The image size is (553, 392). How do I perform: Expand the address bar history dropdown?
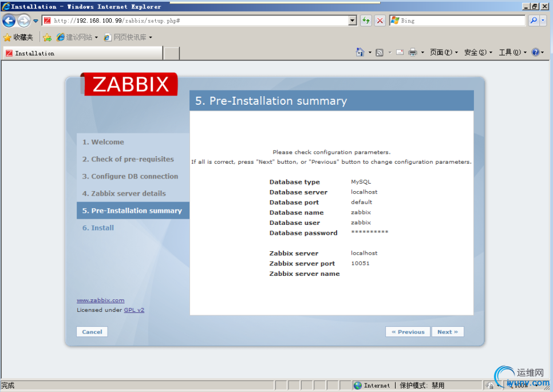(352, 21)
